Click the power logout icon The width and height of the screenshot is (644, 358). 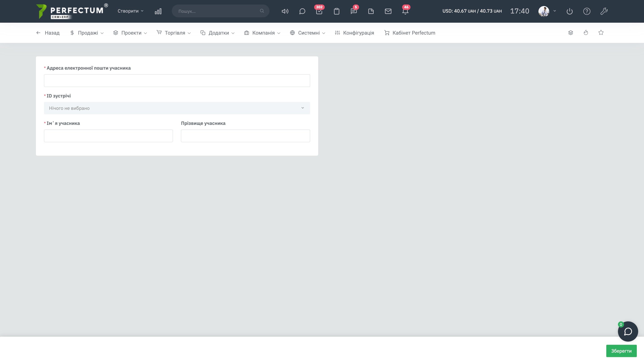569,11
